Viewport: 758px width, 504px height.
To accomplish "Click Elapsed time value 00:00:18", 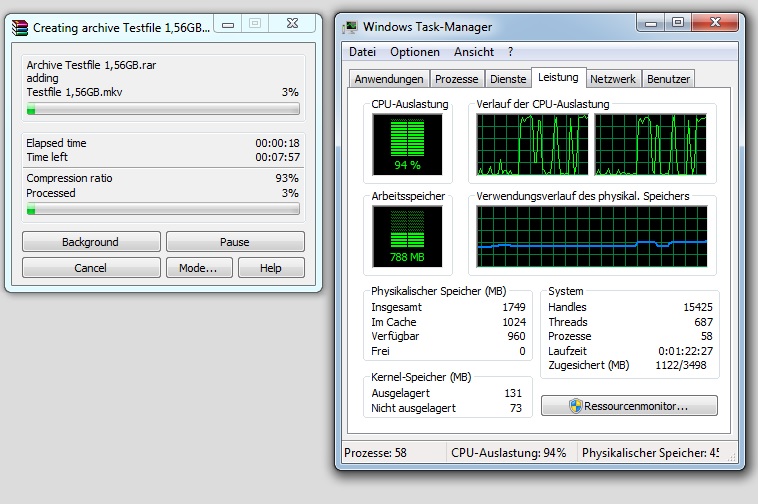I will coord(277,143).
